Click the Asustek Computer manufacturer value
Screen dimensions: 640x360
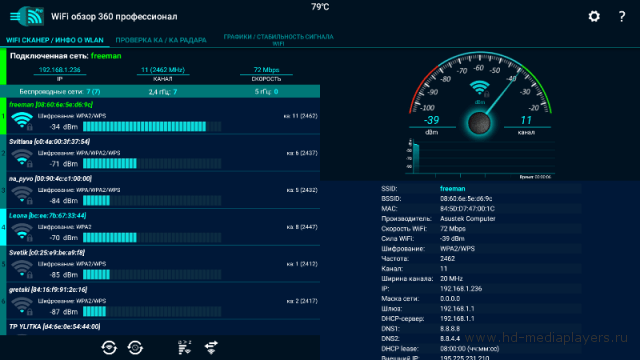point(467,219)
